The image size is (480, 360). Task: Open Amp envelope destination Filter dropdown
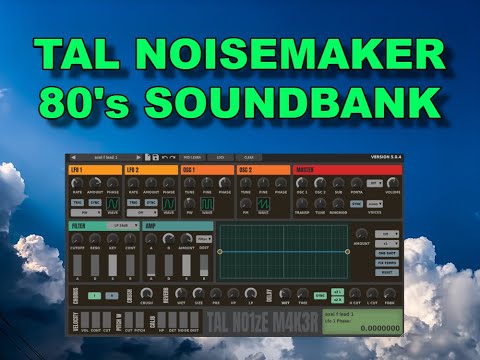pyautogui.click(x=204, y=239)
